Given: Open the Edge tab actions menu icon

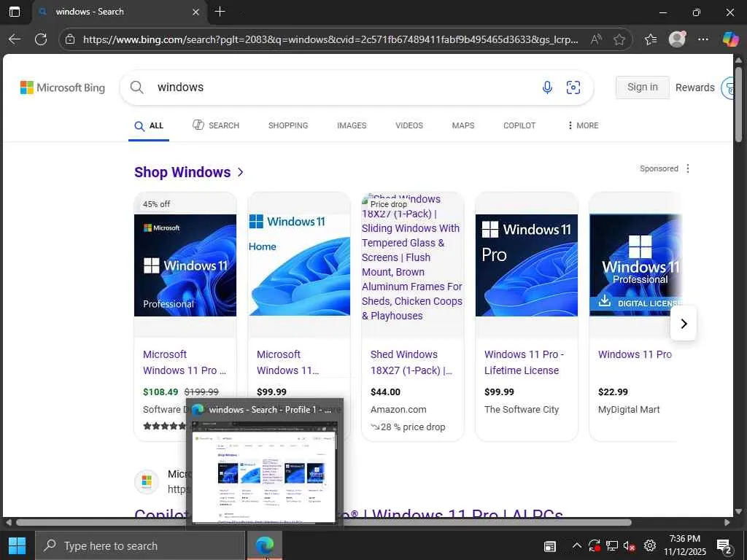Looking at the screenshot, I should coord(15,12).
